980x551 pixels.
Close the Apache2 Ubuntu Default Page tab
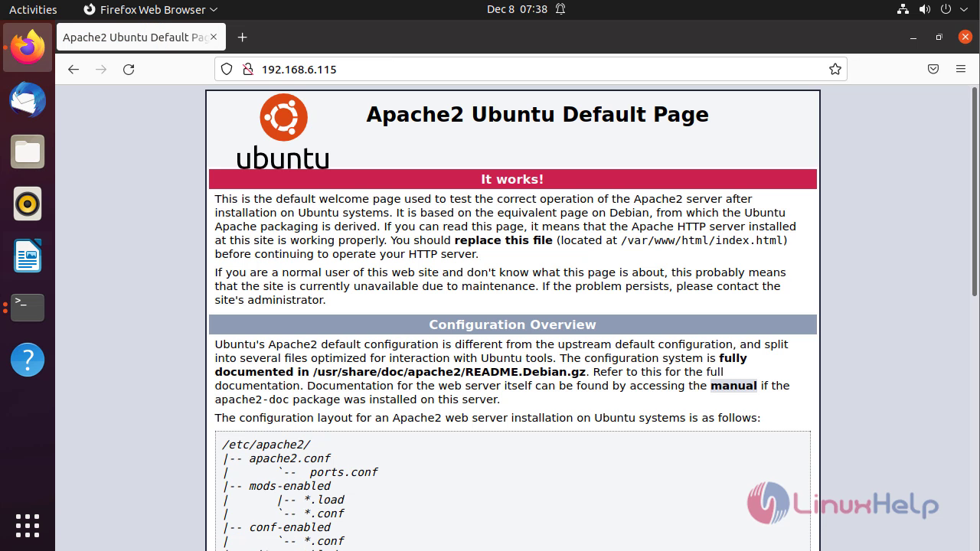pos(213,37)
